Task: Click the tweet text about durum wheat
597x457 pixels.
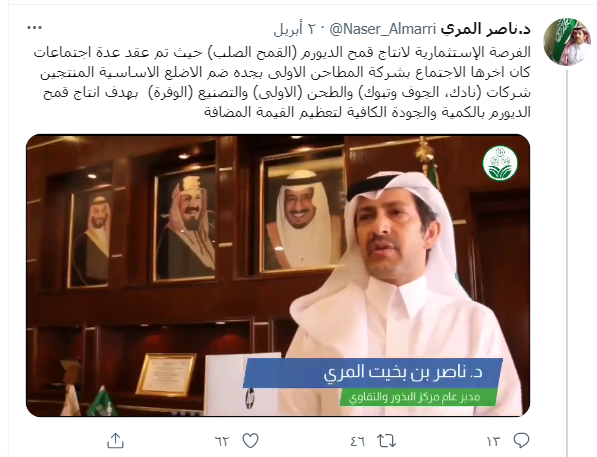Action: pyautogui.click(x=282, y=82)
